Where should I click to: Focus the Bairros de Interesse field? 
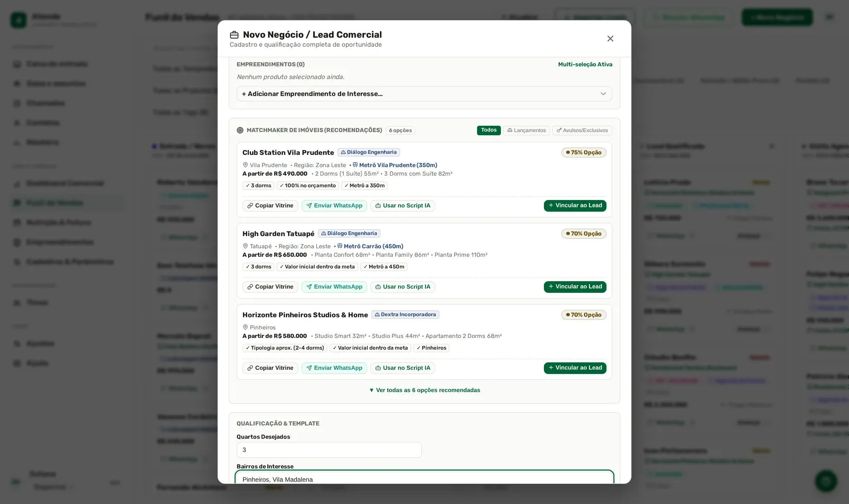424,477
